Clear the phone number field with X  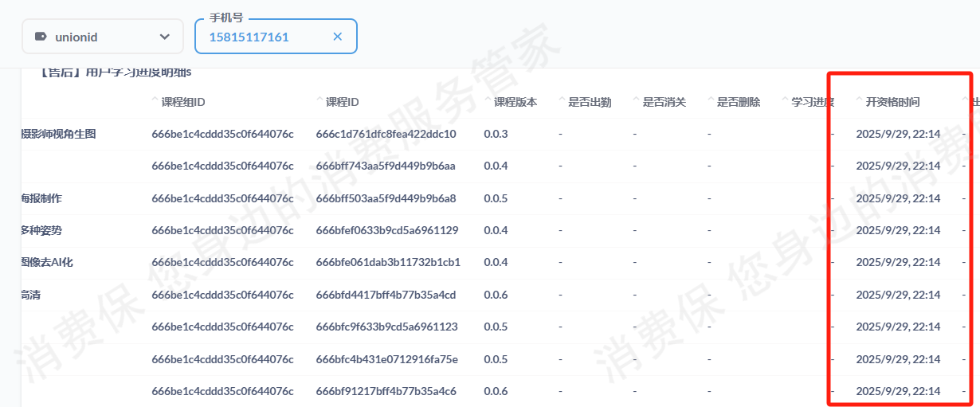click(337, 37)
